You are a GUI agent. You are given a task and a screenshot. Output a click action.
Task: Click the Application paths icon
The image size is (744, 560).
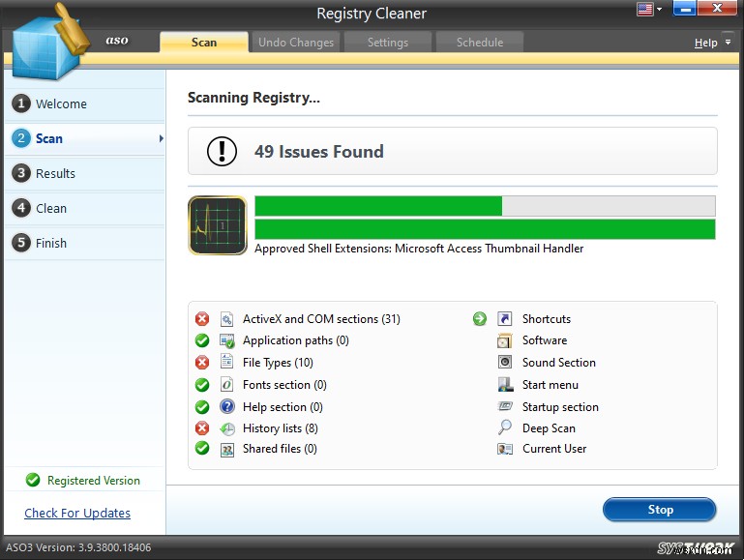[226, 340]
